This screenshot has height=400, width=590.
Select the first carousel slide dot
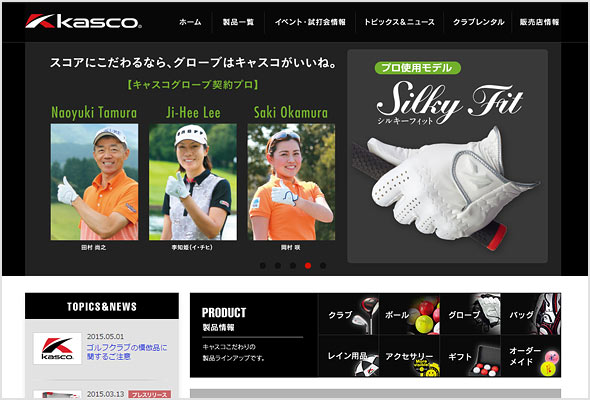tap(263, 266)
